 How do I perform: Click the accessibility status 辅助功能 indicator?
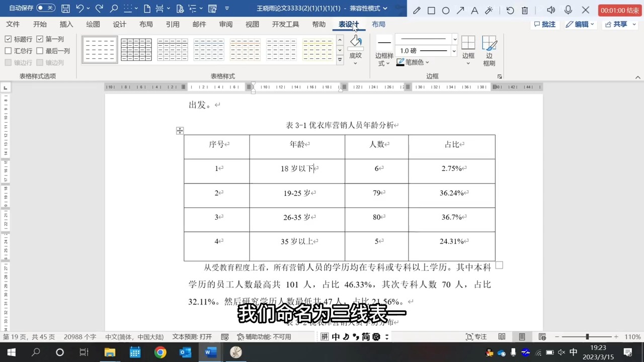pyautogui.click(x=264, y=337)
